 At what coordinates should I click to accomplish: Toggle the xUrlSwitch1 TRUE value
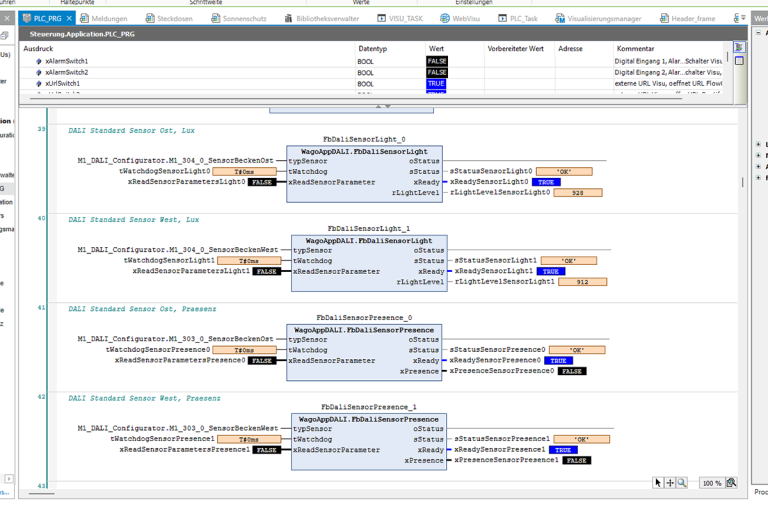[x=436, y=84]
